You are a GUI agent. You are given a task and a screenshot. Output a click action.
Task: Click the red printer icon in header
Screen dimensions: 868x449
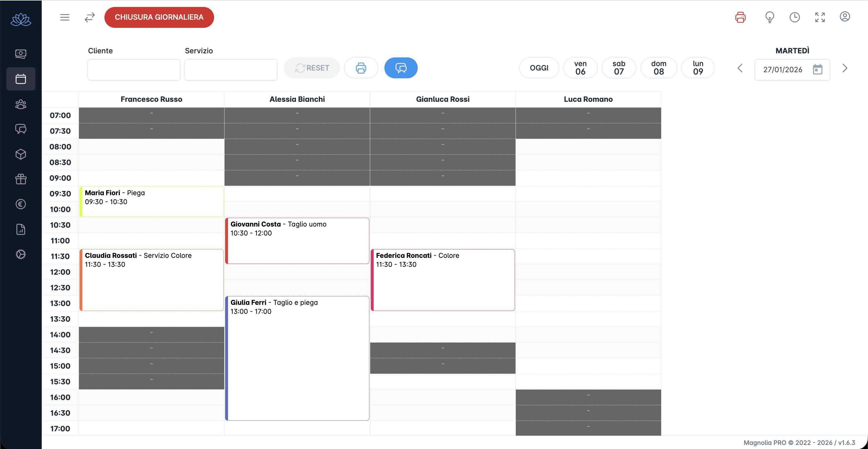click(740, 17)
